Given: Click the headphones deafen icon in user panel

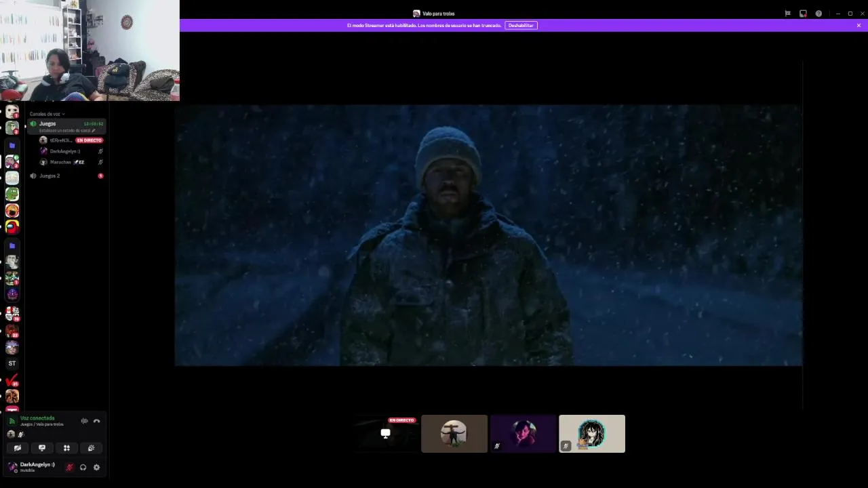Looking at the screenshot, I should pyautogui.click(x=83, y=467).
